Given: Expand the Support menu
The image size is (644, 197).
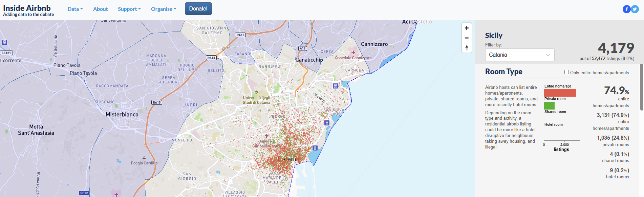Looking at the screenshot, I should point(129,9).
